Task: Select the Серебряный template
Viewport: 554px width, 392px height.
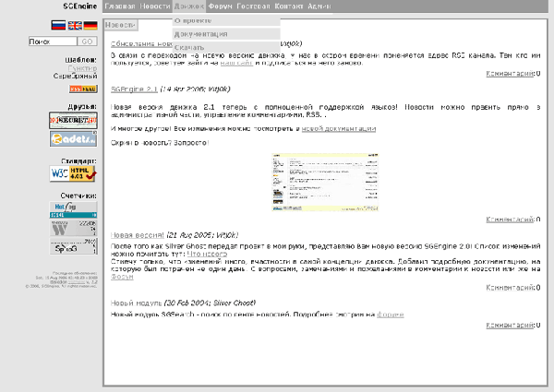Action: point(76,76)
